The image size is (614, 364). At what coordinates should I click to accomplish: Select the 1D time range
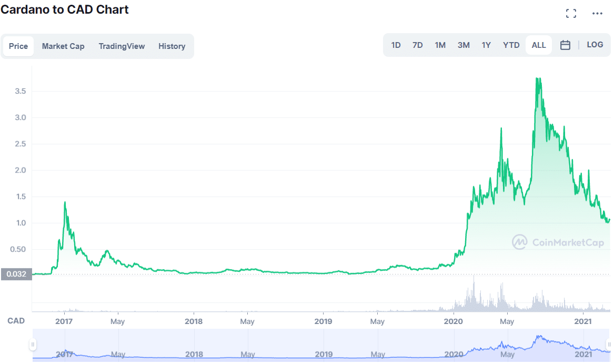[x=396, y=45]
